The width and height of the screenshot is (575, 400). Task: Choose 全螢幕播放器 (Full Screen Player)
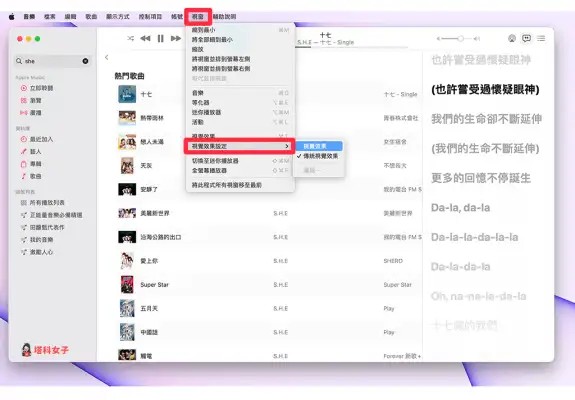coord(240,171)
